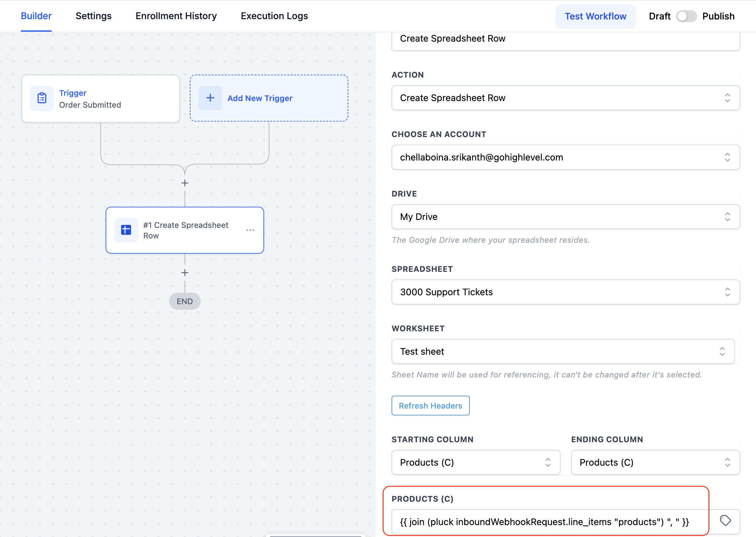Image resolution: width=756 pixels, height=537 pixels.
Task: Toggle the Draft/Publish switch
Action: (686, 16)
